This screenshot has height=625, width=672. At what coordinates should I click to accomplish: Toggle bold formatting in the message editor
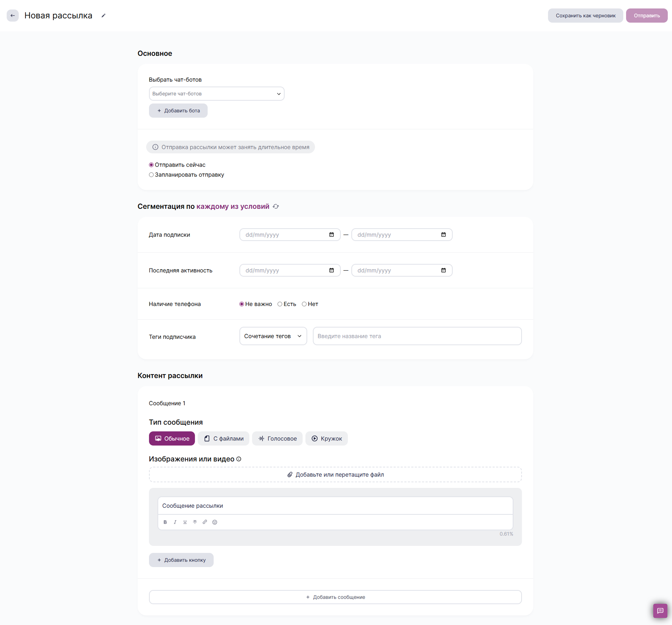165,522
